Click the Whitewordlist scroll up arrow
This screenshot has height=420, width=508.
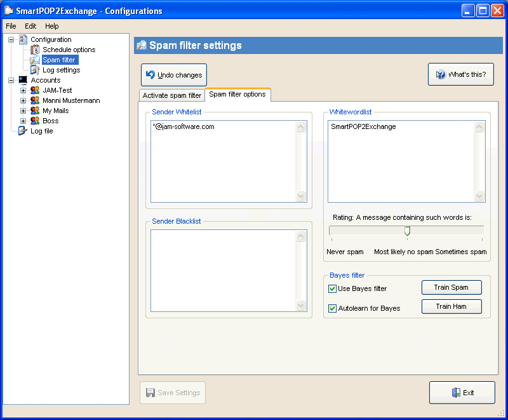coord(479,126)
